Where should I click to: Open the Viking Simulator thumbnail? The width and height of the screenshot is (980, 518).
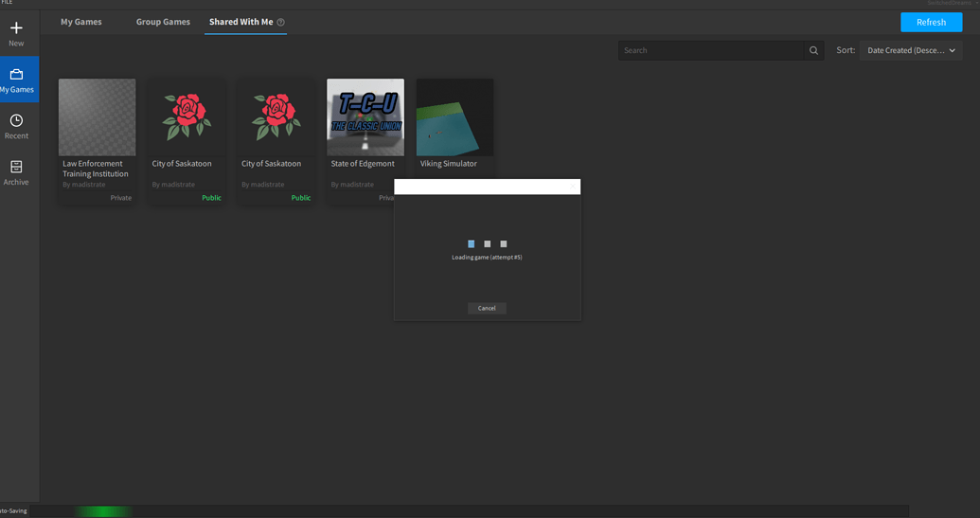[x=455, y=116]
